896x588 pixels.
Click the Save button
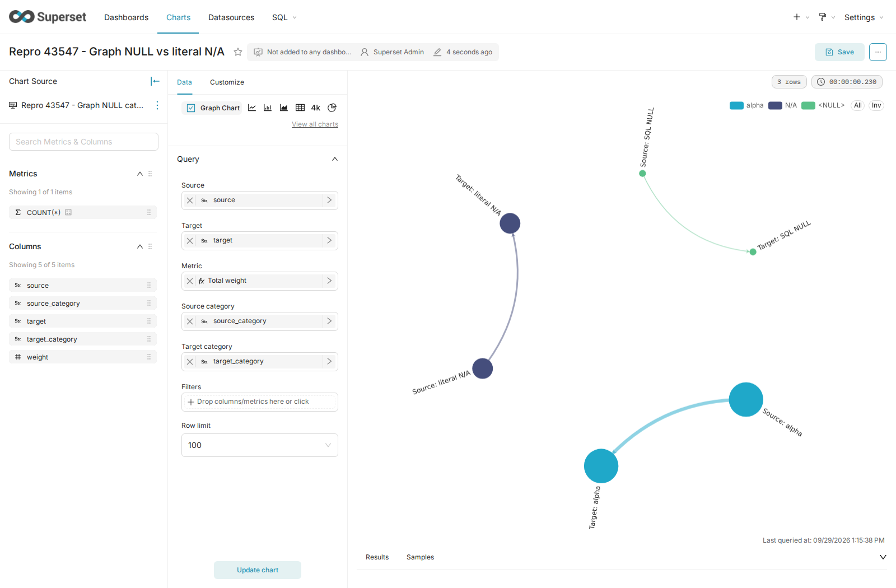[x=839, y=52]
